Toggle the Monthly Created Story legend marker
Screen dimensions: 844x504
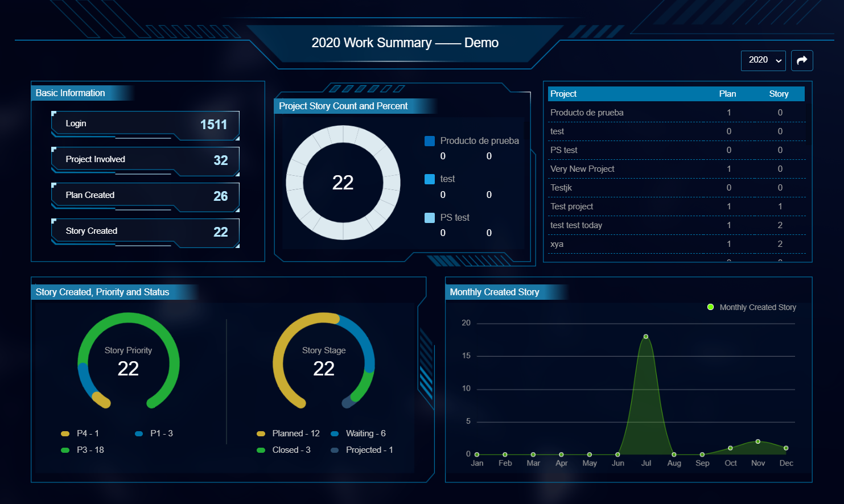tap(710, 307)
